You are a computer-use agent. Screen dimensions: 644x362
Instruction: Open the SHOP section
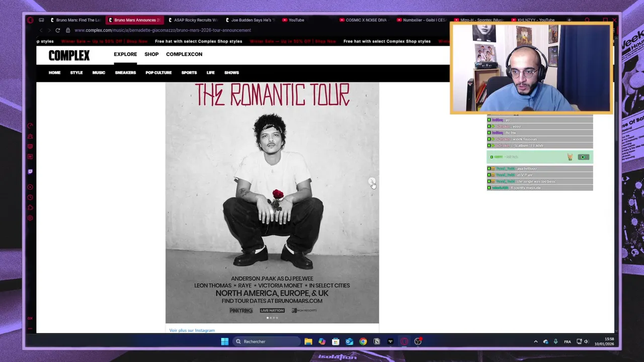(151, 54)
